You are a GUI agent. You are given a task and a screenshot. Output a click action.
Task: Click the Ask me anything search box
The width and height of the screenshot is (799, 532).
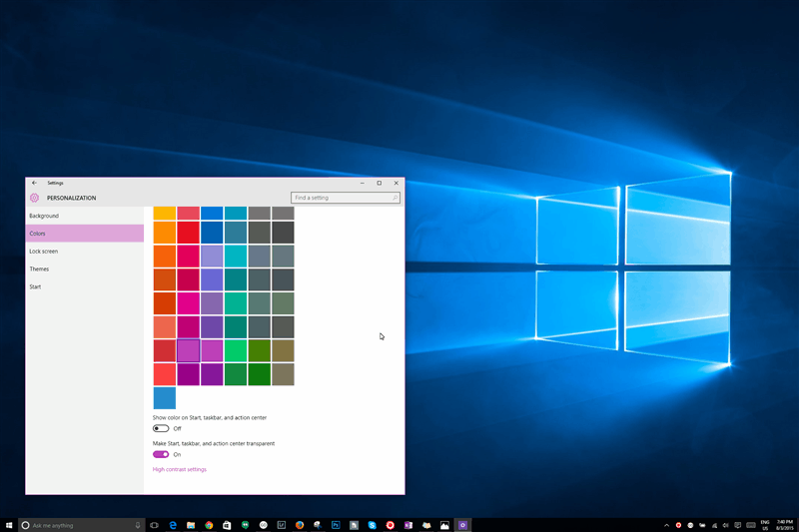click(82, 525)
